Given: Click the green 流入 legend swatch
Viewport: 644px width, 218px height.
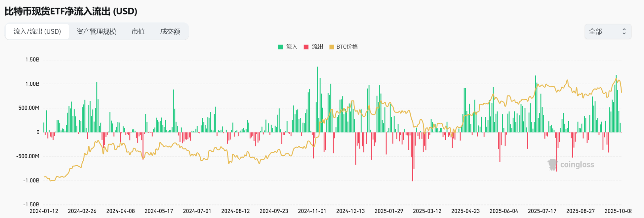Looking at the screenshot, I should click(280, 47).
